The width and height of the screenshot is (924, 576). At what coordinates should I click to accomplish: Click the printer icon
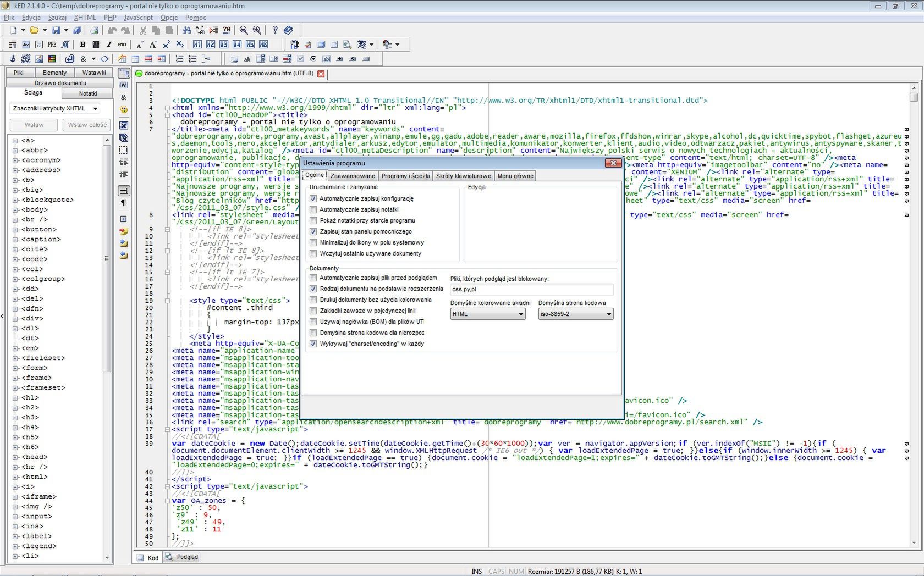[94, 30]
